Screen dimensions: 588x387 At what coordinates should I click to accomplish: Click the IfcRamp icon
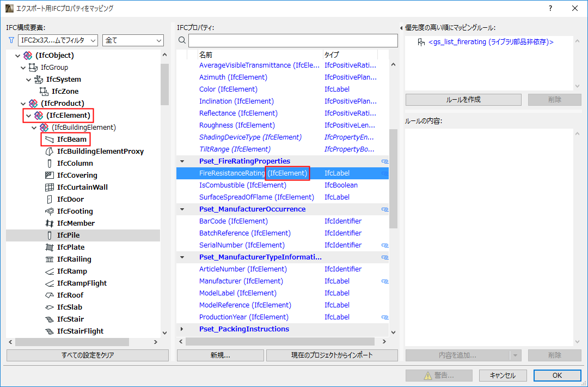point(49,271)
